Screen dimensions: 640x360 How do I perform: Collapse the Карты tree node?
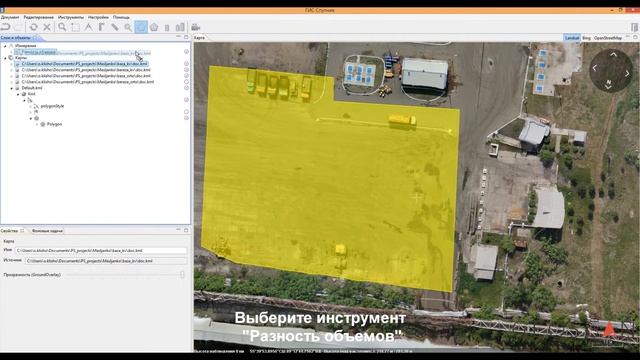(5, 58)
